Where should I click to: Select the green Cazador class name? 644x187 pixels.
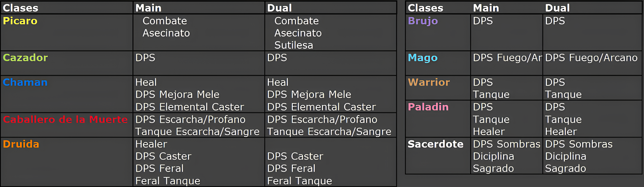25,58
